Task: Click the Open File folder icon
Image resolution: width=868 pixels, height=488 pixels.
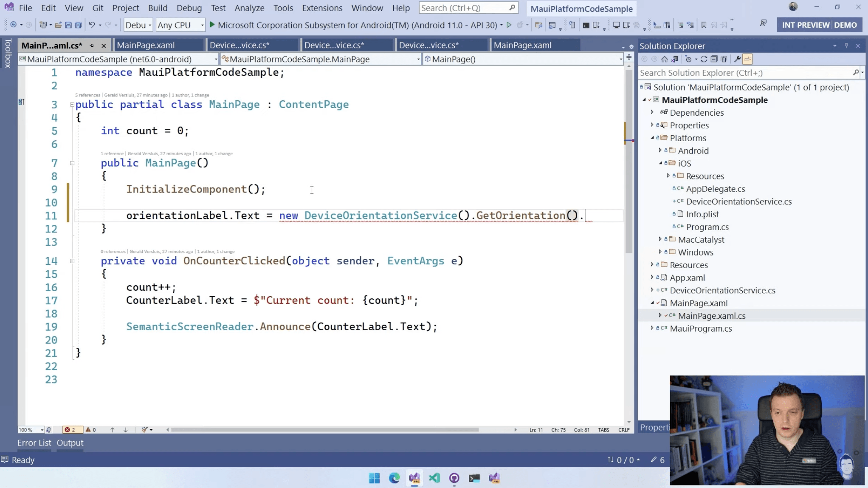Action: (58, 25)
